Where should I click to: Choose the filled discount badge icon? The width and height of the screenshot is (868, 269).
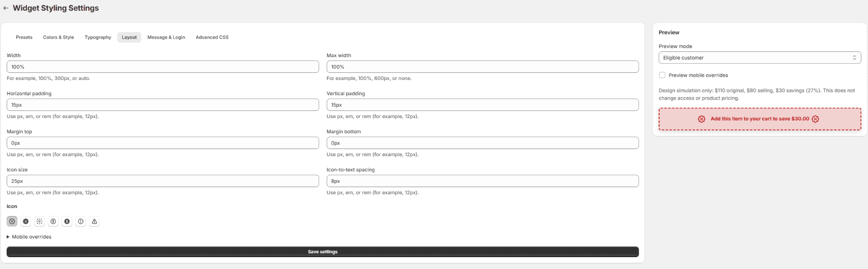(26, 221)
